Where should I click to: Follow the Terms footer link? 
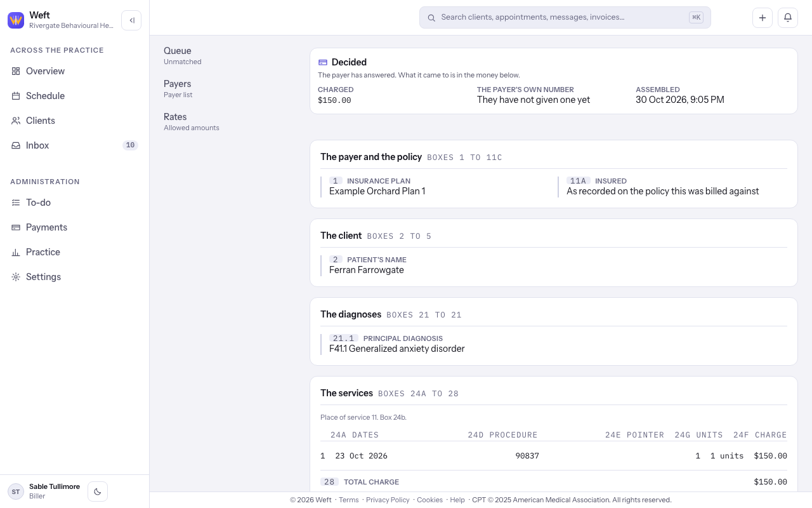349,500
